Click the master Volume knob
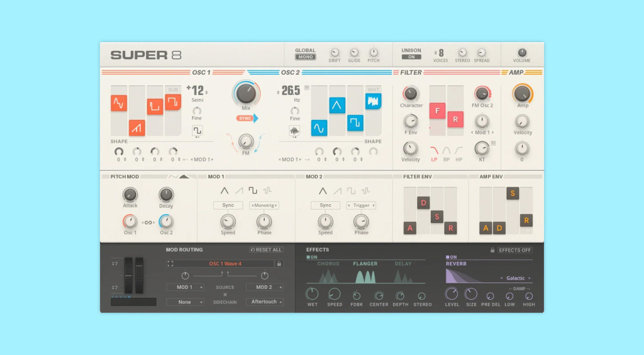 521,53
